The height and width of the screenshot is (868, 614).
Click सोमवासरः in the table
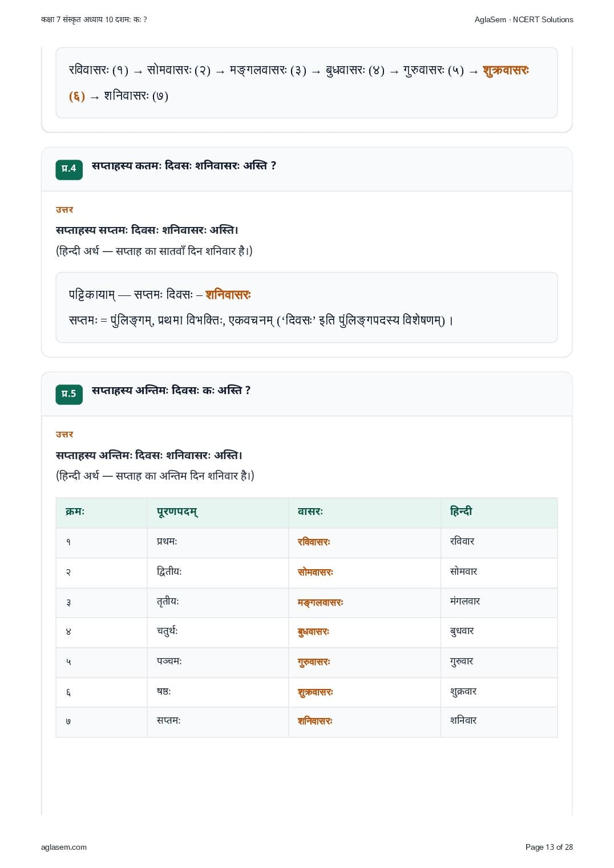[x=315, y=572]
